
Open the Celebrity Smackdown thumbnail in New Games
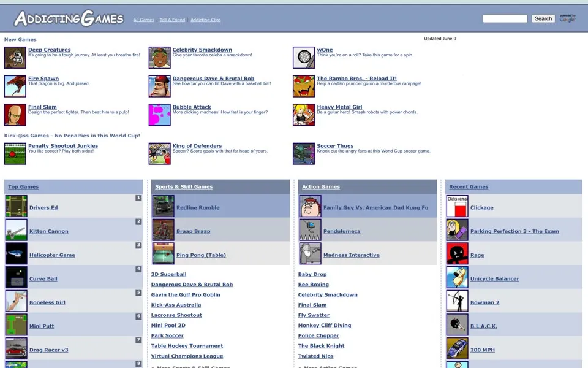(159, 58)
